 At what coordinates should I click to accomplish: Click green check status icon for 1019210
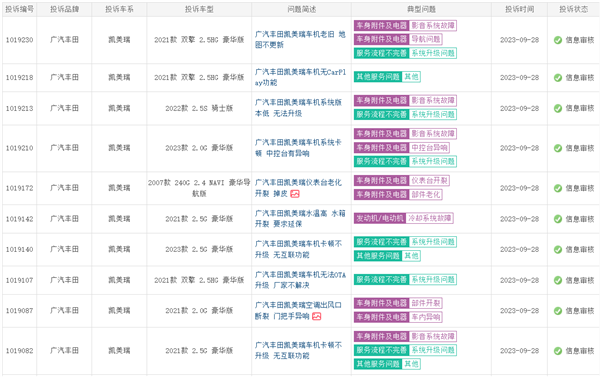click(558, 148)
